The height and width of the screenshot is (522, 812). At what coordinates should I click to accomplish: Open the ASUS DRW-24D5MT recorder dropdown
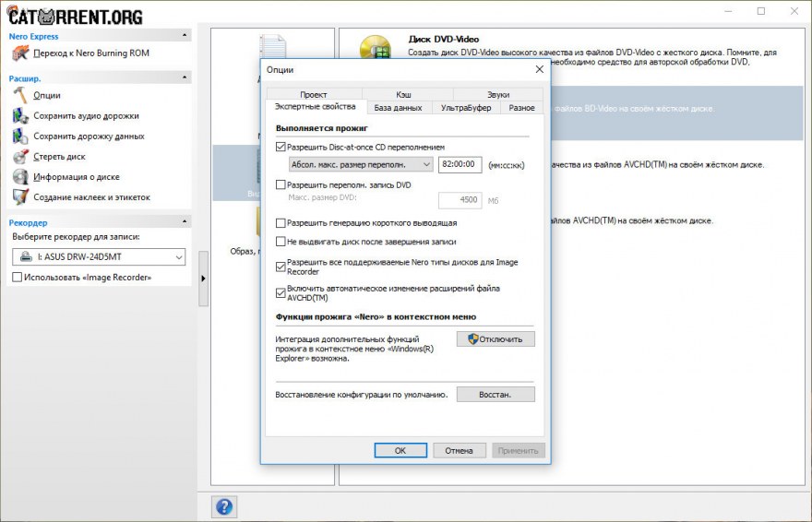[x=99, y=256]
